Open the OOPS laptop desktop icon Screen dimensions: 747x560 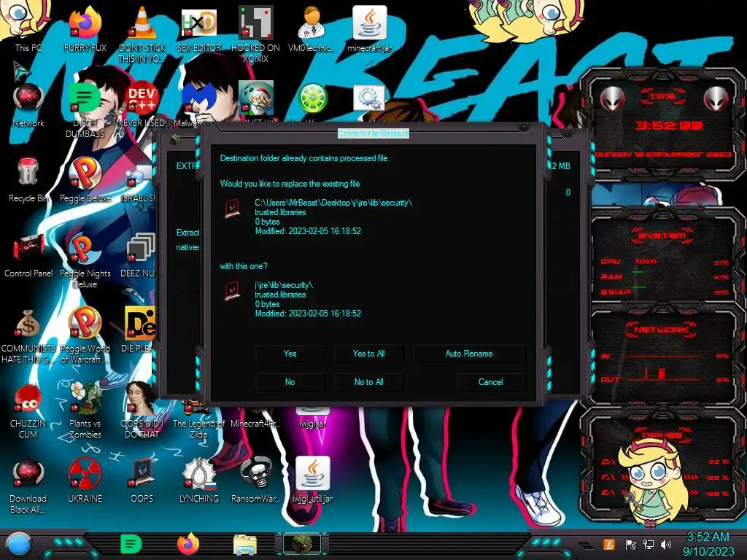pyautogui.click(x=142, y=481)
